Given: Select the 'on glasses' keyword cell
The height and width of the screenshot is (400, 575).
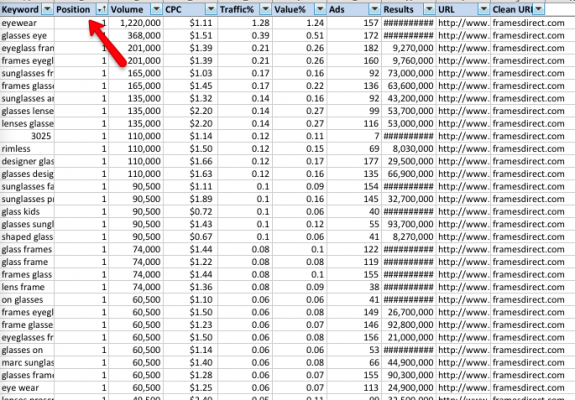Looking at the screenshot, I should pyautogui.click(x=27, y=300).
